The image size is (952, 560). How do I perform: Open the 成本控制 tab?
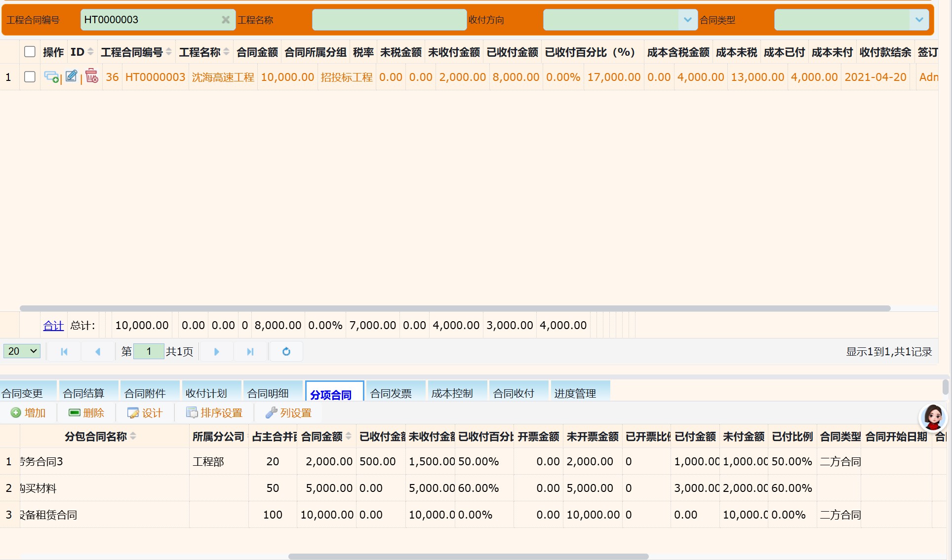click(452, 393)
